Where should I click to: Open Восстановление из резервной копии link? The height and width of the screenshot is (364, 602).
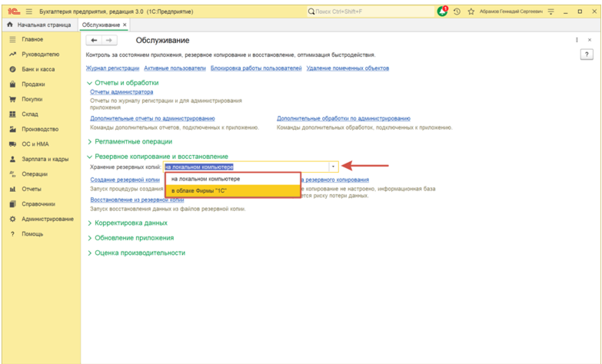(137, 200)
